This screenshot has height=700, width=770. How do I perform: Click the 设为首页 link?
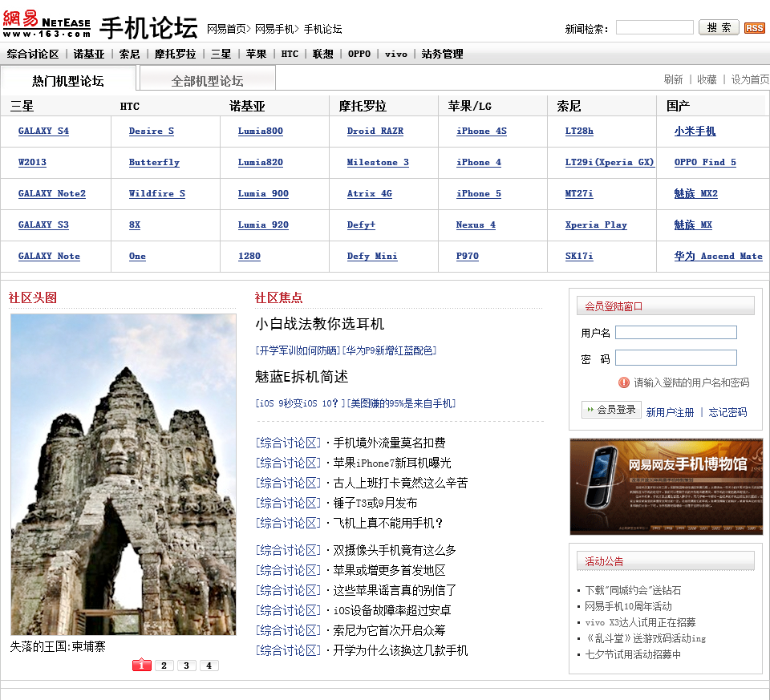coord(750,79)
